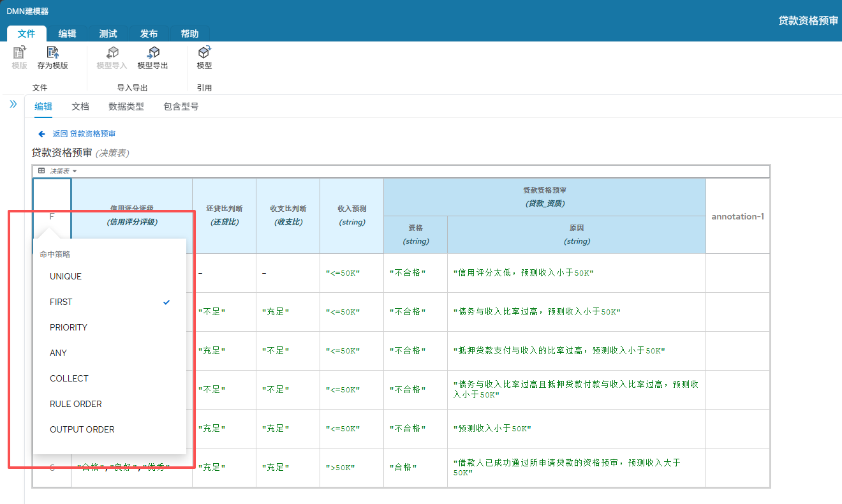
Task: Open the 测试 ribbon tab
Action: click(x=108, y=34)
